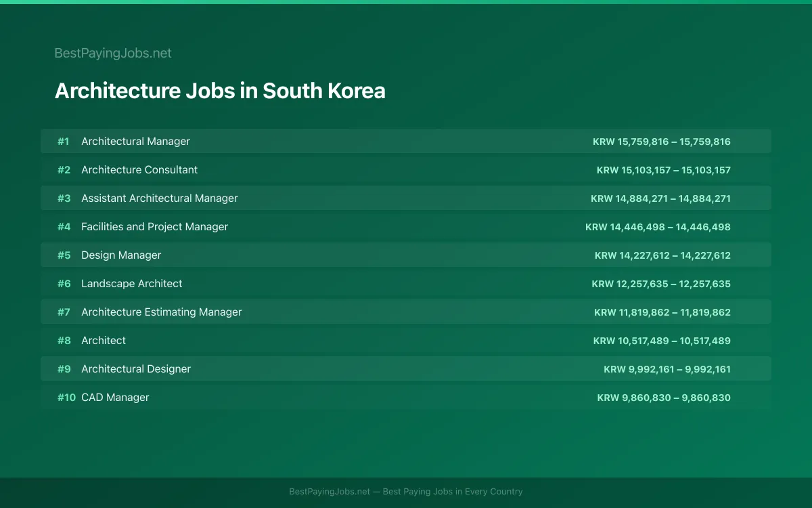
Task: Click the #9 rank number
Action: pos(64,369)
